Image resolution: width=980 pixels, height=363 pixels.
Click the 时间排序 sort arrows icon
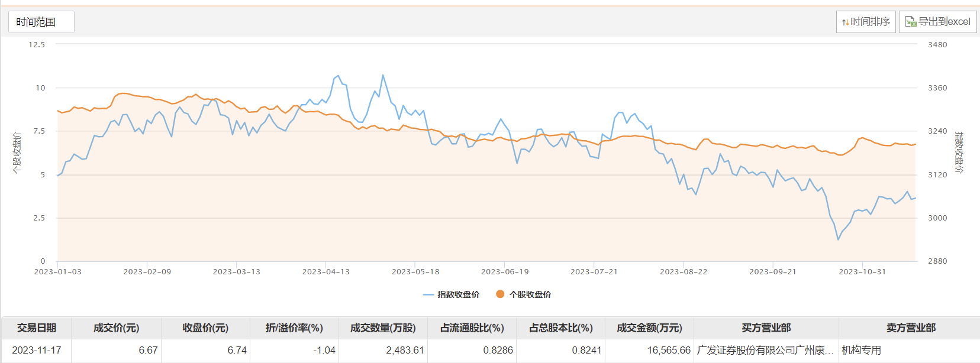tap(846, 22)
